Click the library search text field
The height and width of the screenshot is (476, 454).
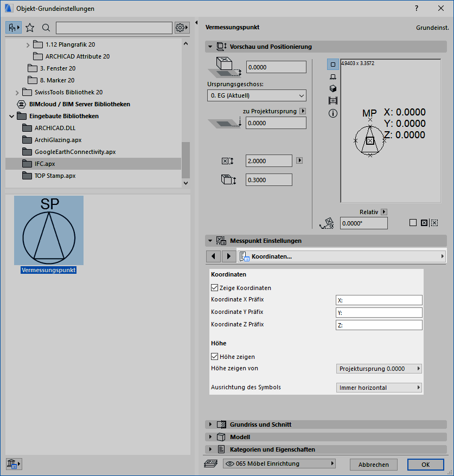point(114,28)
